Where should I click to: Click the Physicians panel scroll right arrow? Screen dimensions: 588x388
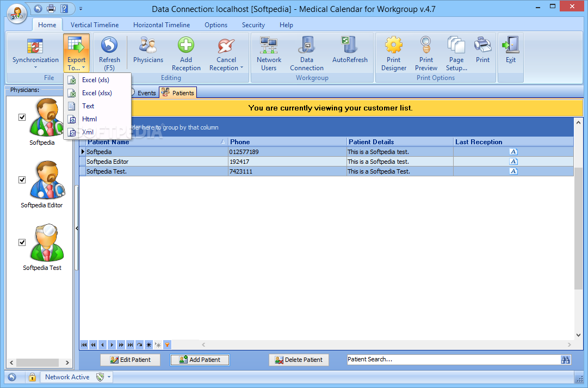click(x=67, y=362)
